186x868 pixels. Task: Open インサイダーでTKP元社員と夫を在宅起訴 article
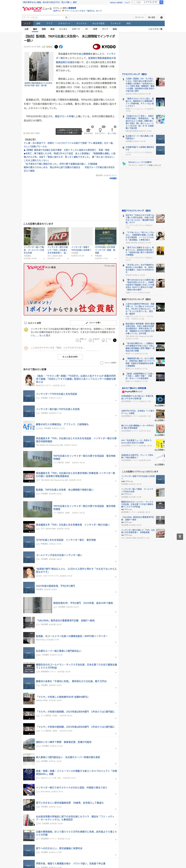point(56,394)
